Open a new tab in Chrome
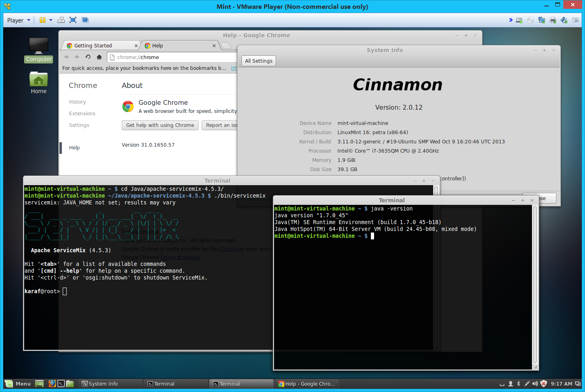585x392 pixels. point(226,45)
